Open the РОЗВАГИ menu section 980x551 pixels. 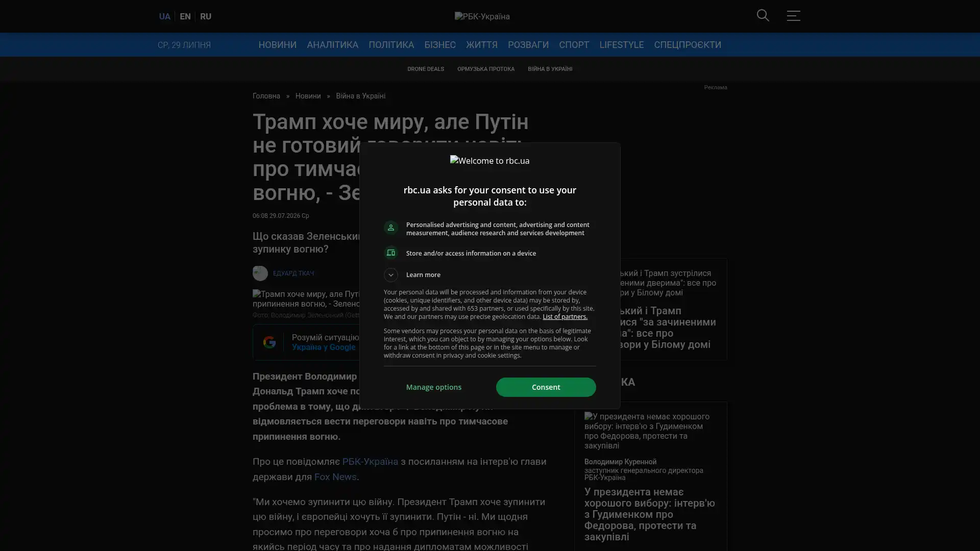pyautogui.click(x=528, y=45)
